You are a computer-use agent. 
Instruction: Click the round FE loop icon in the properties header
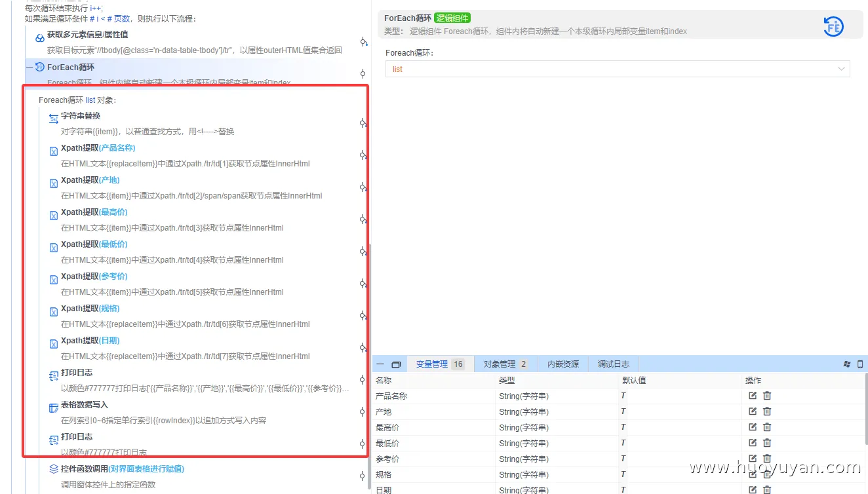click(x=833, y=26)
